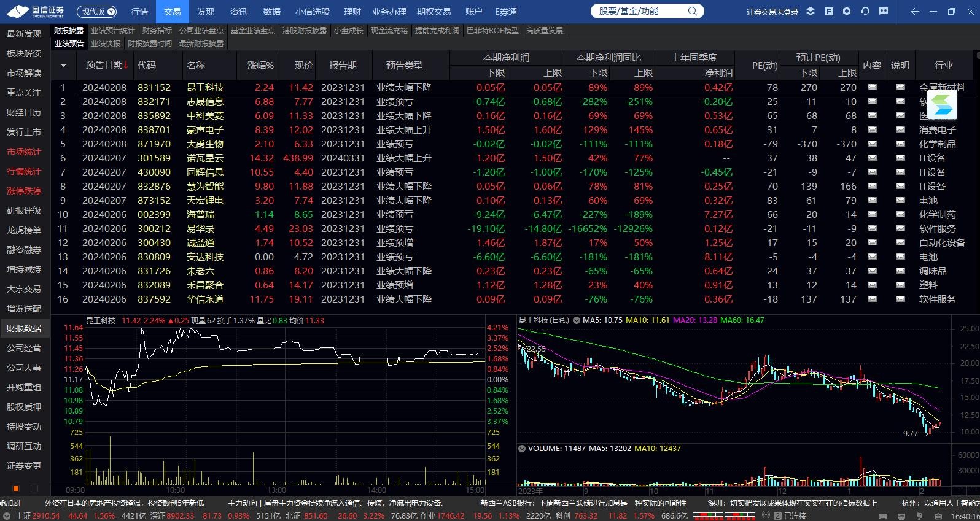
Task: Select the 易华录 stock row
Action: 515,228
